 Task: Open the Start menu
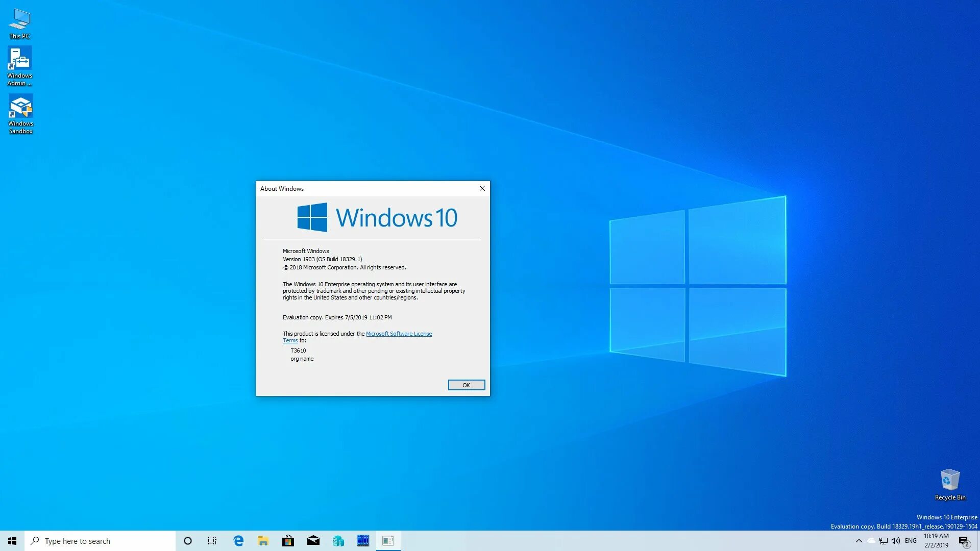(x=12, y=541)
